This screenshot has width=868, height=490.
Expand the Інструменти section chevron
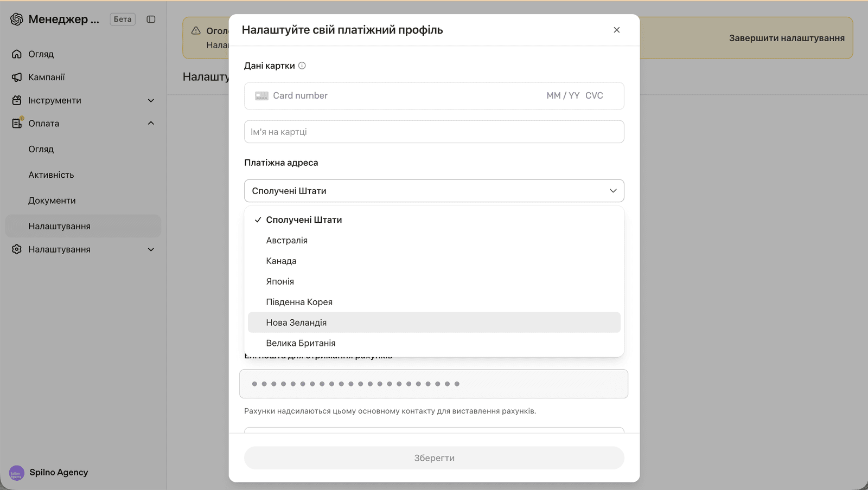pos(151,100)
